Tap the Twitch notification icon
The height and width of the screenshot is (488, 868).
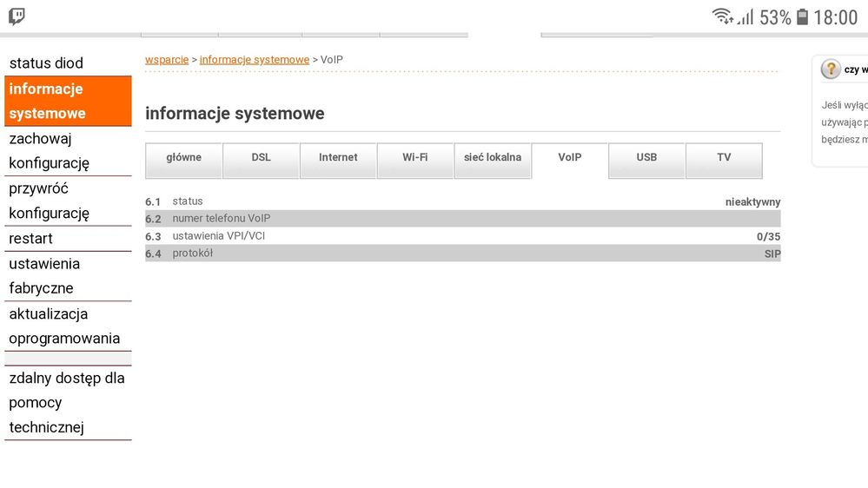click(17, 16)
